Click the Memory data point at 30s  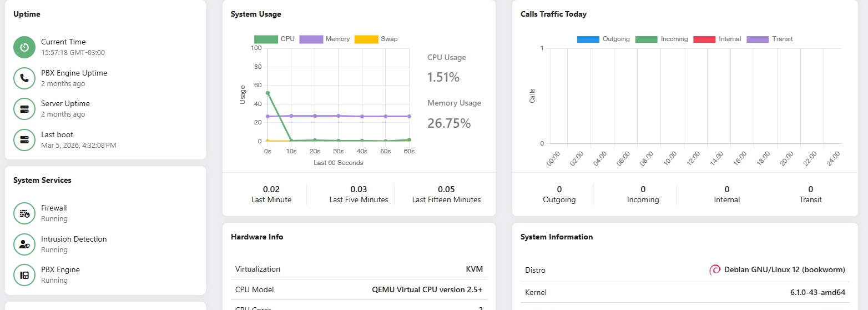click(338, 116)
